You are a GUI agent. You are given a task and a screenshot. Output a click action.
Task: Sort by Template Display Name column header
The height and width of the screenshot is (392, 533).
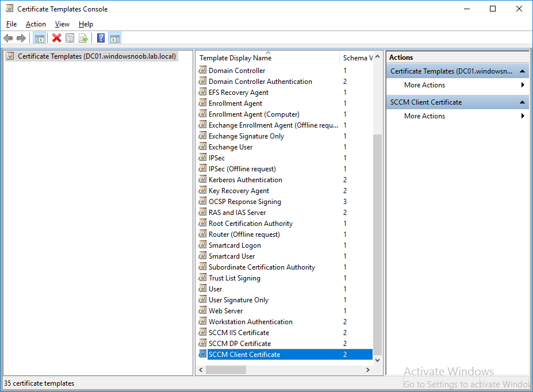click(x=268, y=57)
